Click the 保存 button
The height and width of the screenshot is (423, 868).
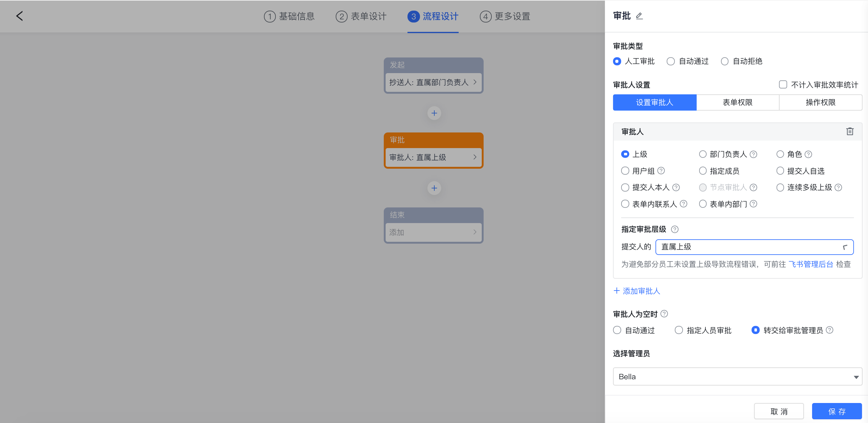(x=837, y=411)
